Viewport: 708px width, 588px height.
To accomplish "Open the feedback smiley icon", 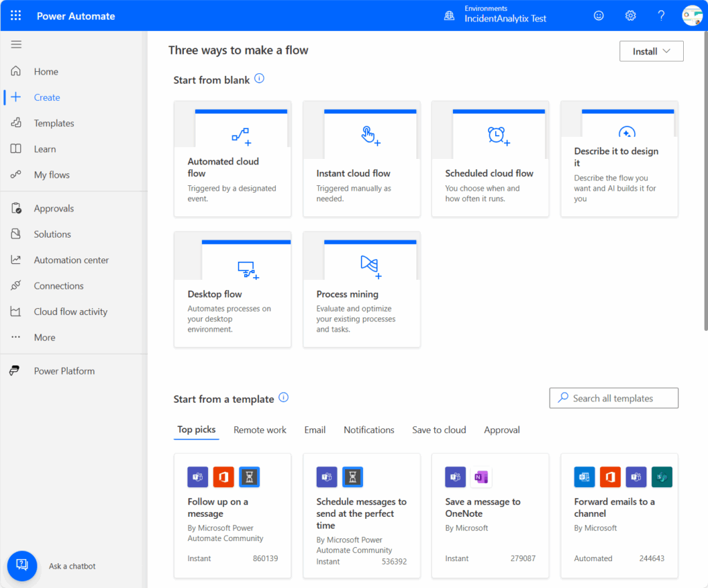I will point(599,16).
